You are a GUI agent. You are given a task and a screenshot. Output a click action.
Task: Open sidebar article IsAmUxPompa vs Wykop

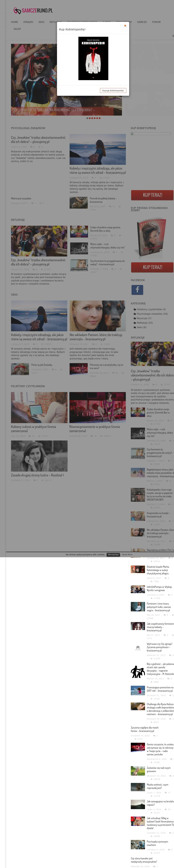tap(159, 589)
